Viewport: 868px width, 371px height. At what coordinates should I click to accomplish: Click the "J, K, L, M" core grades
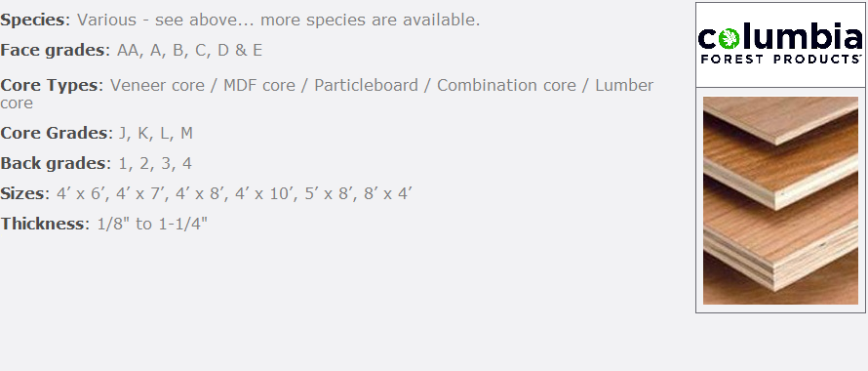coord(156,134)
